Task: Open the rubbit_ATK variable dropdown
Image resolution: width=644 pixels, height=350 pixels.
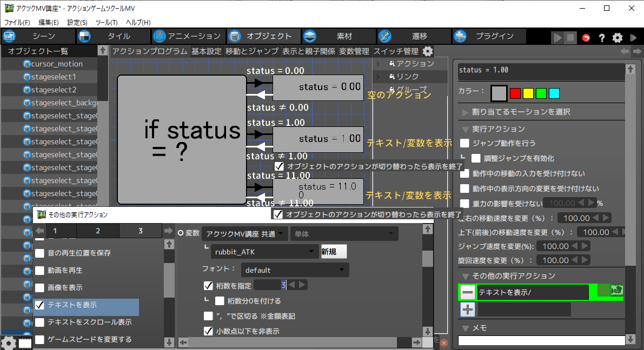Action: 266,252
